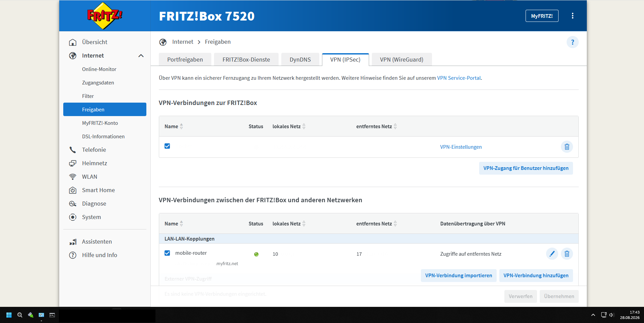Click 'Zugriffe auf entferntes Netz' text

(471, 254)
